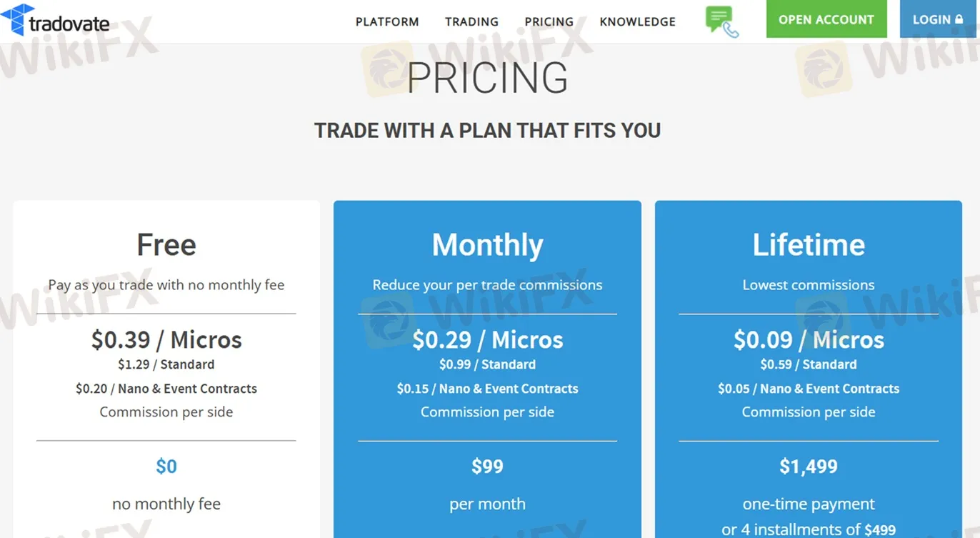
Task: Open the PLATFORM menu
Action: 387,21
